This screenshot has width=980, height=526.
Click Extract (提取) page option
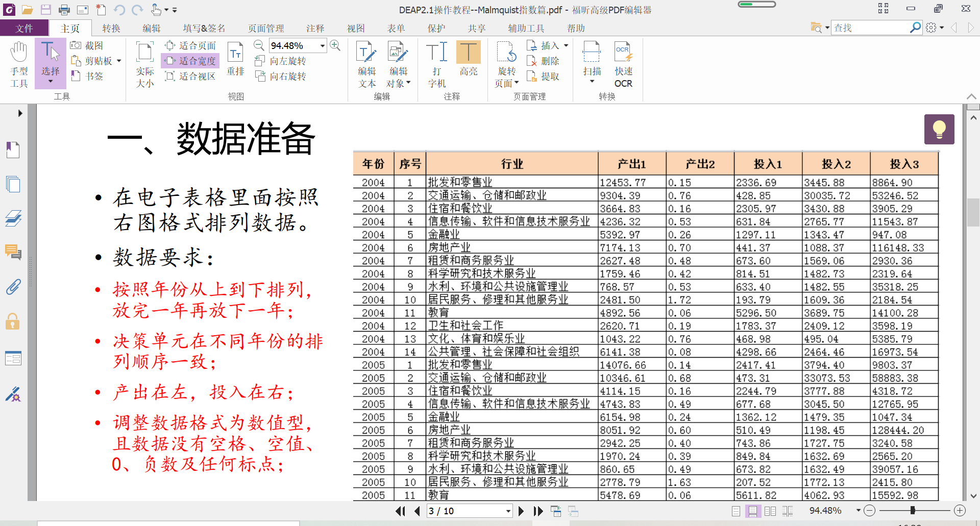[543, 76]
